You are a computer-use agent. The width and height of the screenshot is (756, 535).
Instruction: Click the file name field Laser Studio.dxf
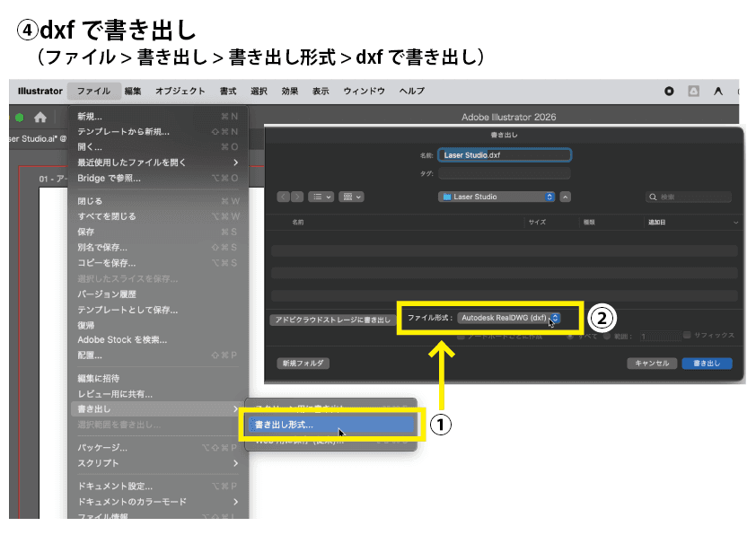(x=505, y=155)
